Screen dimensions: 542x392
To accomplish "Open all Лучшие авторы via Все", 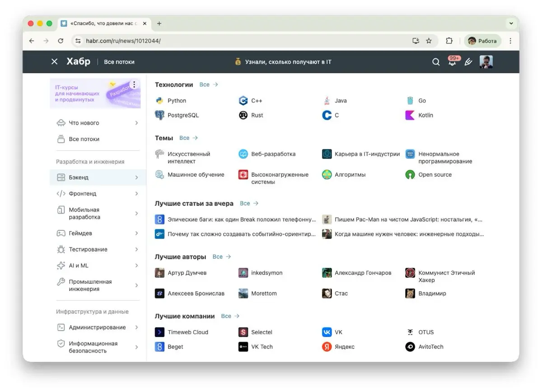I will pos(222,257).
